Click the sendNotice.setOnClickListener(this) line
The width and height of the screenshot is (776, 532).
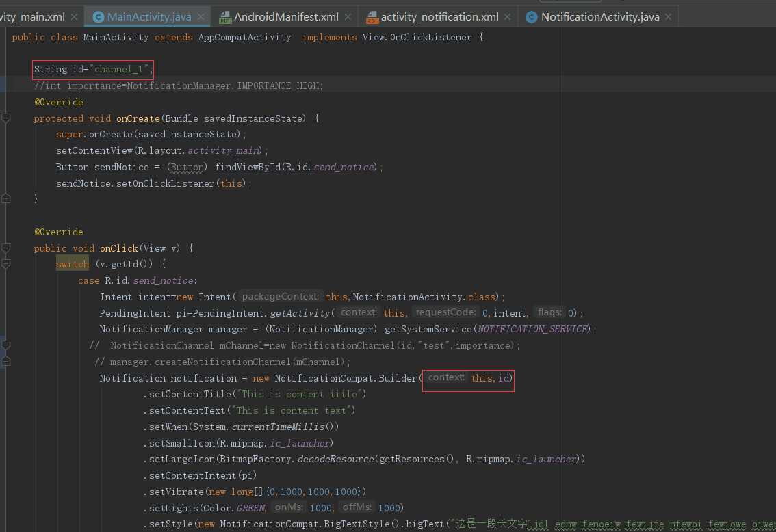coord(153,183)
